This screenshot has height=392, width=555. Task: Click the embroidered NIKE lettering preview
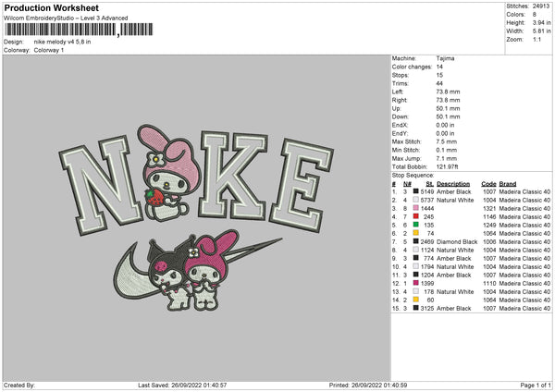(x=196, y=180)
